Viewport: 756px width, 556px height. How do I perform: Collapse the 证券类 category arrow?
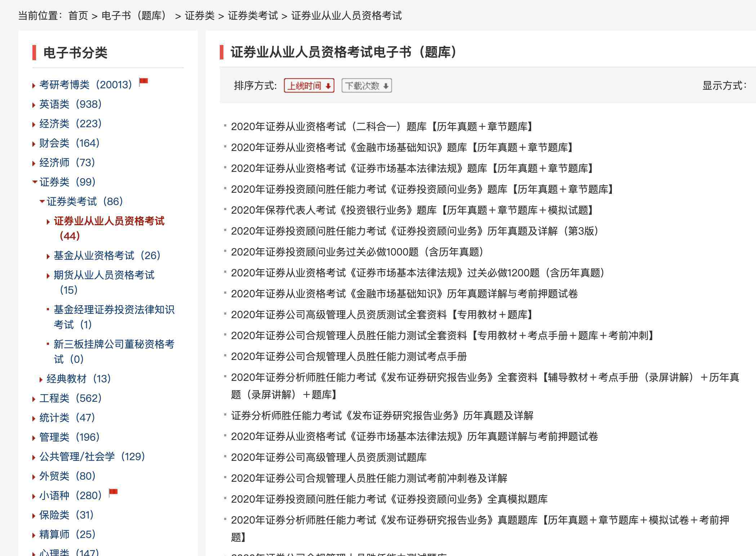[x=35, y=182]
